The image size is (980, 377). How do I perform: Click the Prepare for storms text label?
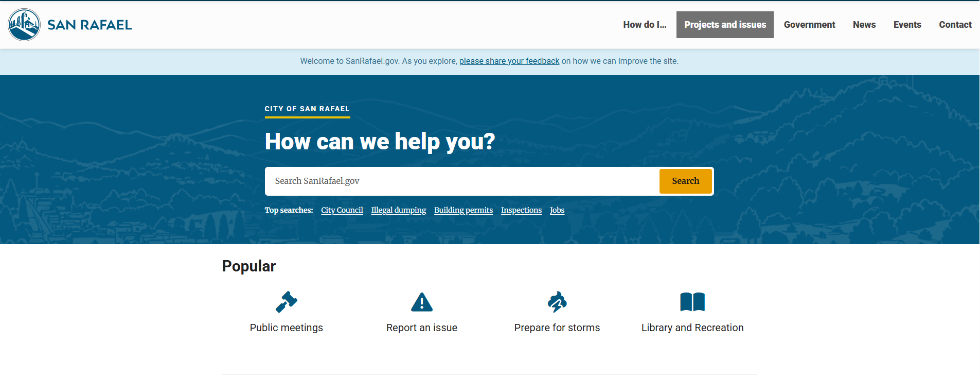[557, 328]
